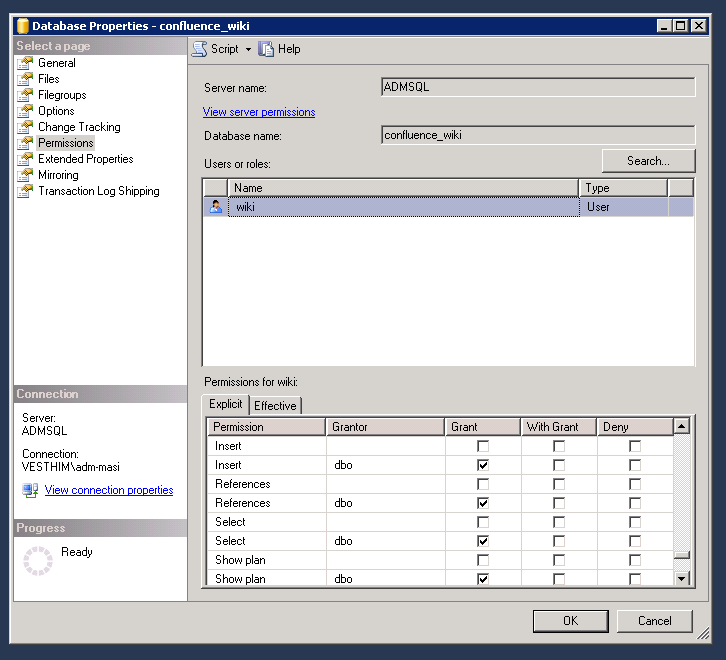The width and height of the screenshot is (726, 660).
Task: Uncheck Grant for Select by dbo
Action: 483,541
